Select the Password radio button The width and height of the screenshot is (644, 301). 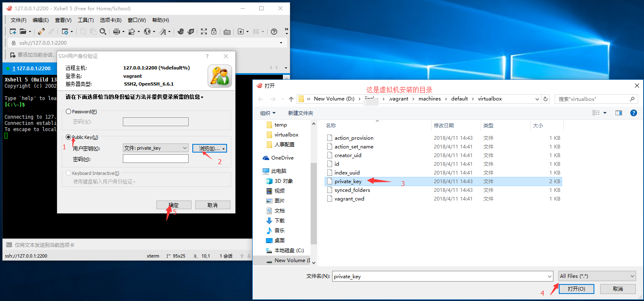[x=68, y=112]
